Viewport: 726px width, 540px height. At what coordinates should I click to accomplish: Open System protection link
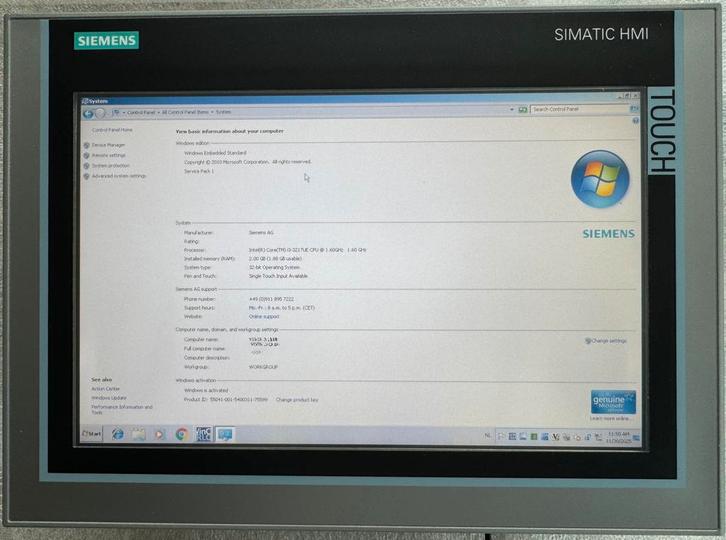(111, 166)
